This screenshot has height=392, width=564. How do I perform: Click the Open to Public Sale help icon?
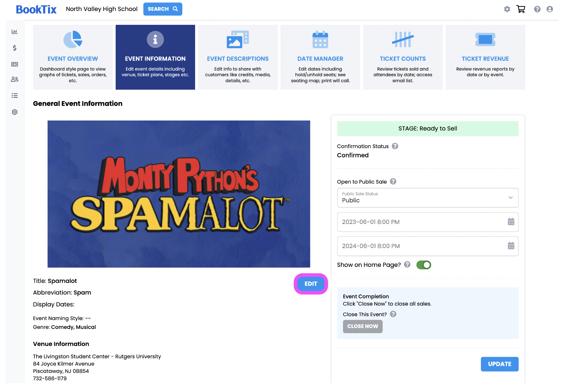[x=393, y=181]
